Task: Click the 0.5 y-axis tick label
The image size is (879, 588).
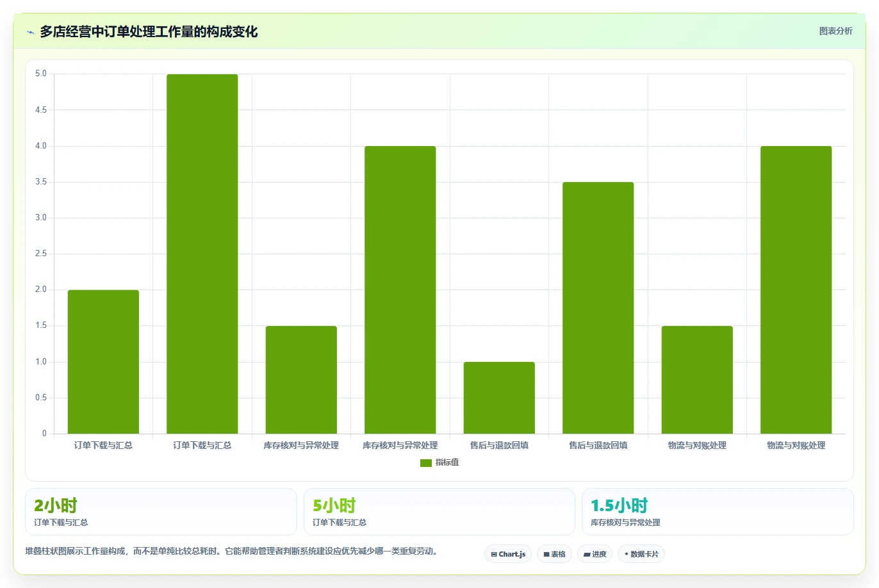Action: point(41,398)
